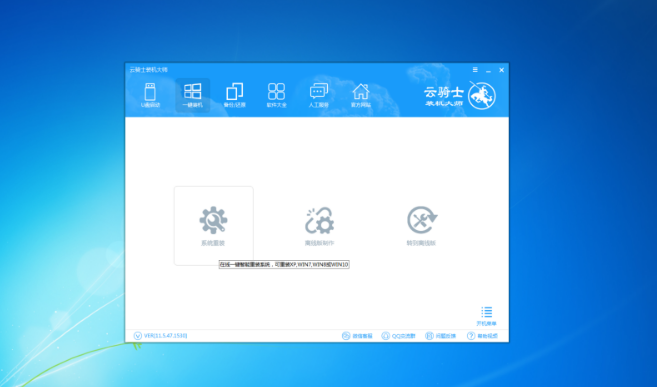Click the 转到离线版 label text

tap(421, 243)
